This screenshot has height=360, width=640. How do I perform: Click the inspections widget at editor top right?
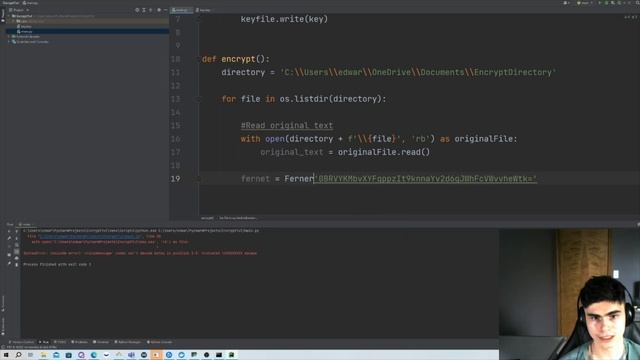click(631, 17)
